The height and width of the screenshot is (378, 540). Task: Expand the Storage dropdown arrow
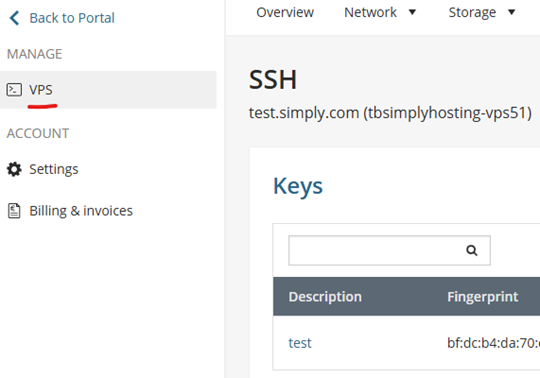click(x=512, y=12)
